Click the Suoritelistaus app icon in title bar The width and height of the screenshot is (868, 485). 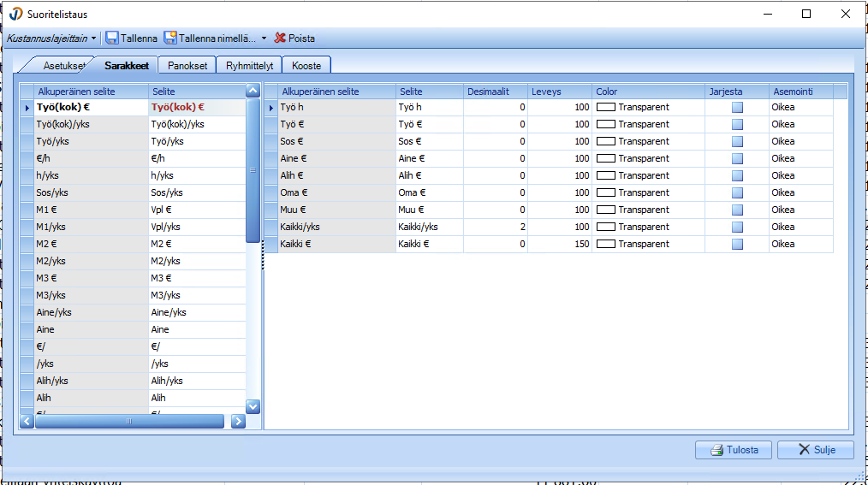[15, 14]
